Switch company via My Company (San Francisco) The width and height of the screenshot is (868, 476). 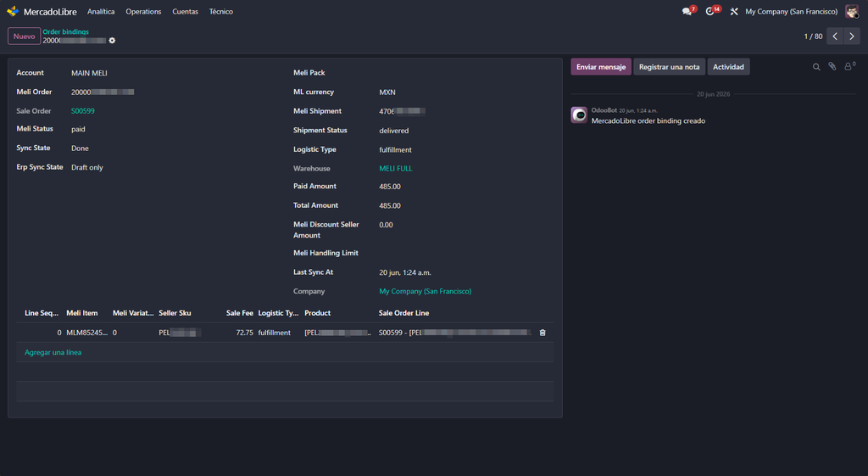[791, 12]
